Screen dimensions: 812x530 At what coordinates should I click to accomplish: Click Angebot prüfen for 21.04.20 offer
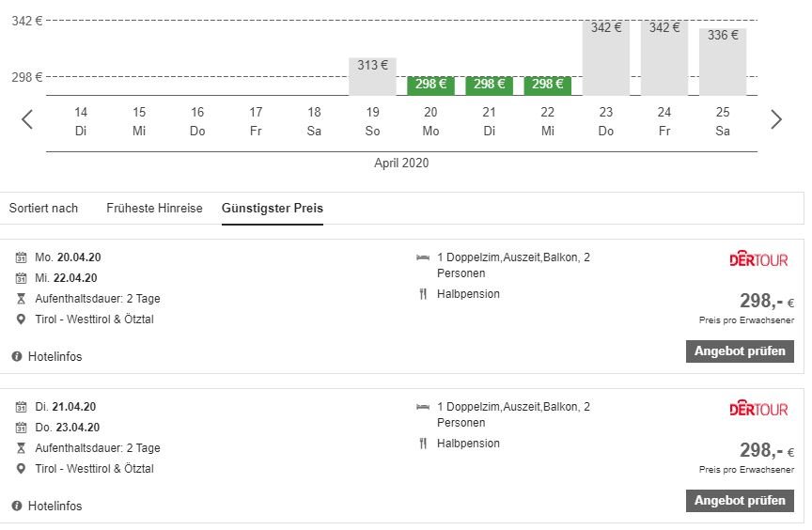(x=740, y=501)
